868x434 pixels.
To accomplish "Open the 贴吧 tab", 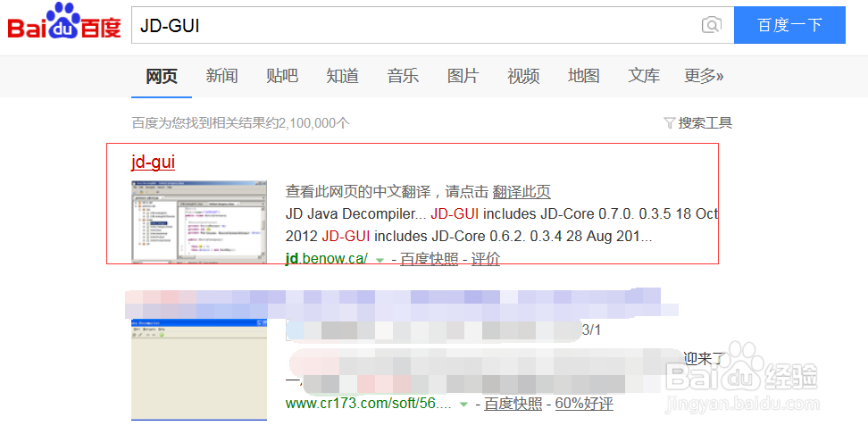I will tap(282, 76).
